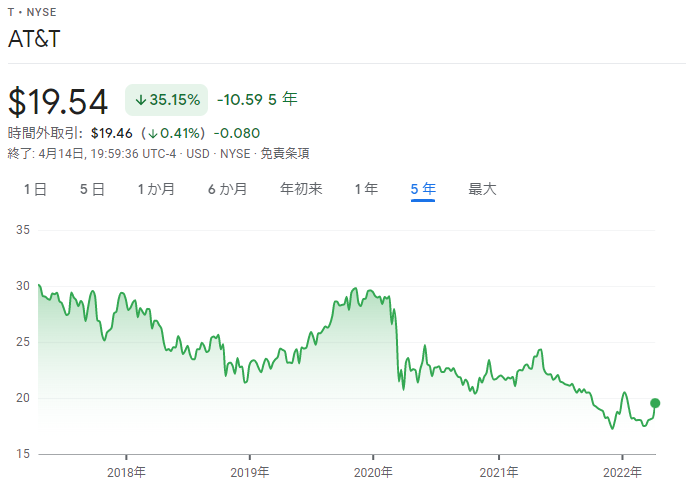Click the 2021年 x-axis label
The width and height of the screenshot is (686, 490).
point(499,472)
